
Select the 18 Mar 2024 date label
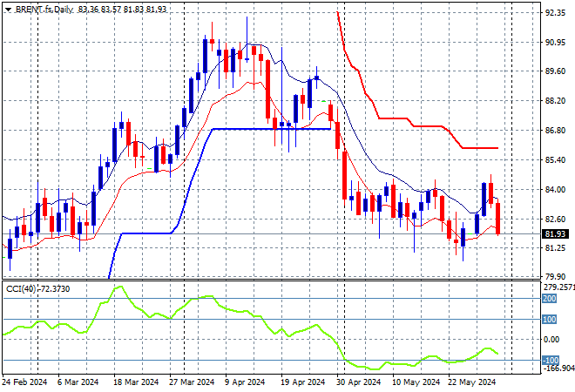(x=136, y=382)
